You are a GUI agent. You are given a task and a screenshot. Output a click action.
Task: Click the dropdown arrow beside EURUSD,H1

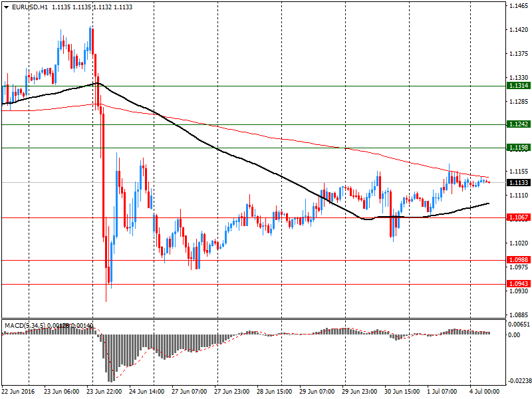tap(6, 7)
